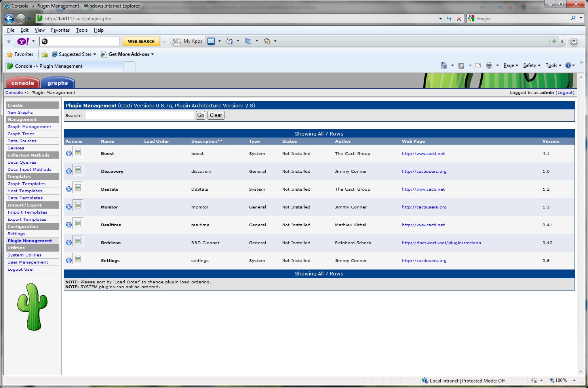588x388 pixels.
Task: Open the Favorites menu
Action: 60,30
